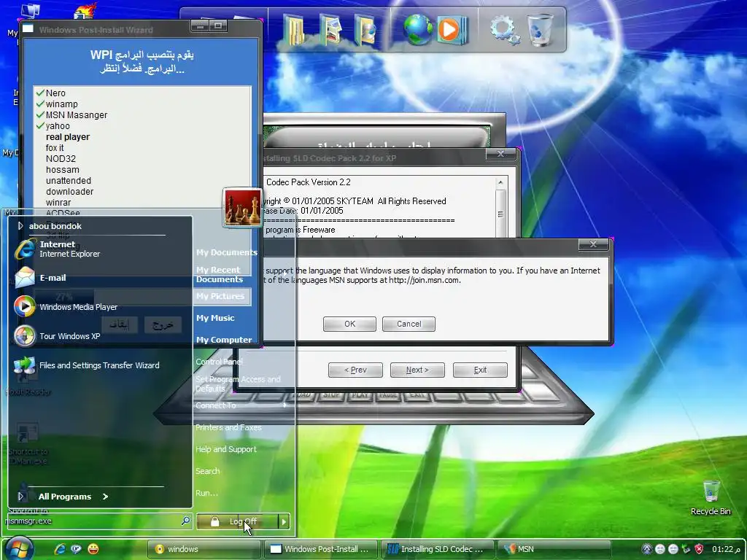Launch the Yahoo smiley quick launch icon

(x=93, y=549)
